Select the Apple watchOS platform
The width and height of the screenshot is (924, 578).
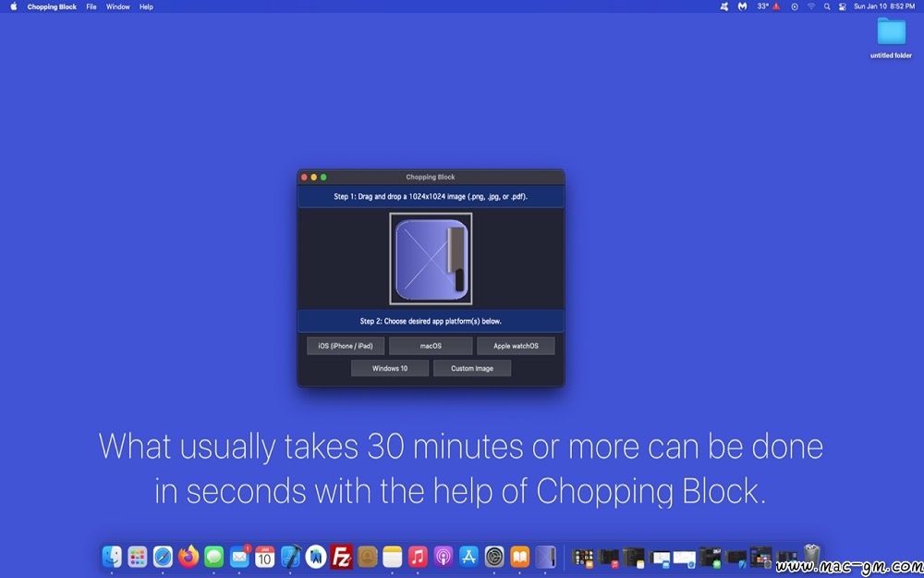pos(516,346)
